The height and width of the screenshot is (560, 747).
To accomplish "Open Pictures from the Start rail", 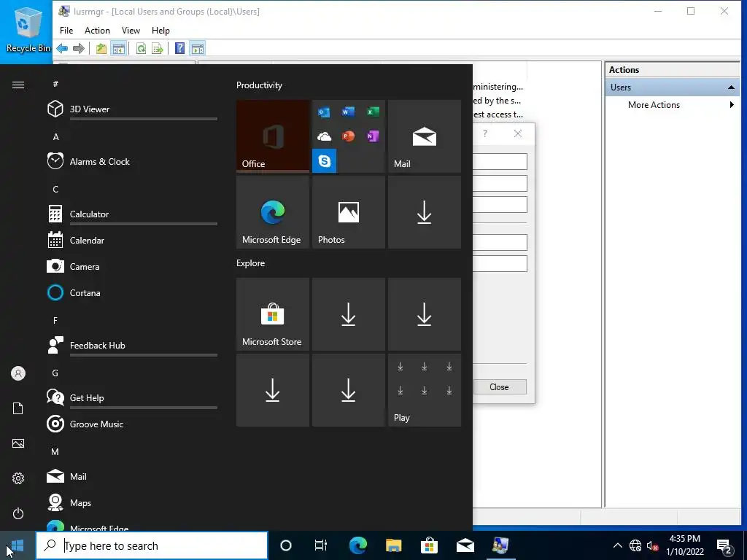I will pyautogui.click(x=18, y=443).
